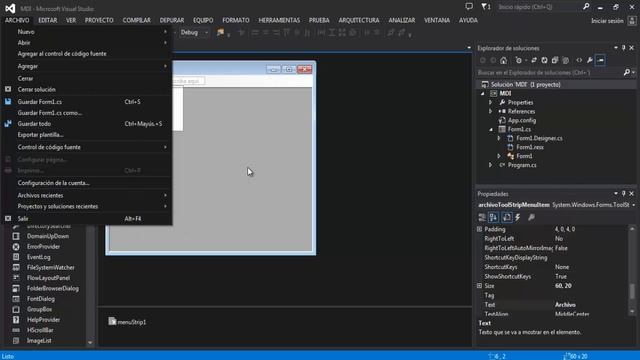Click Show All Files icon in Explorador de soluciones

[x=565, y=60]
